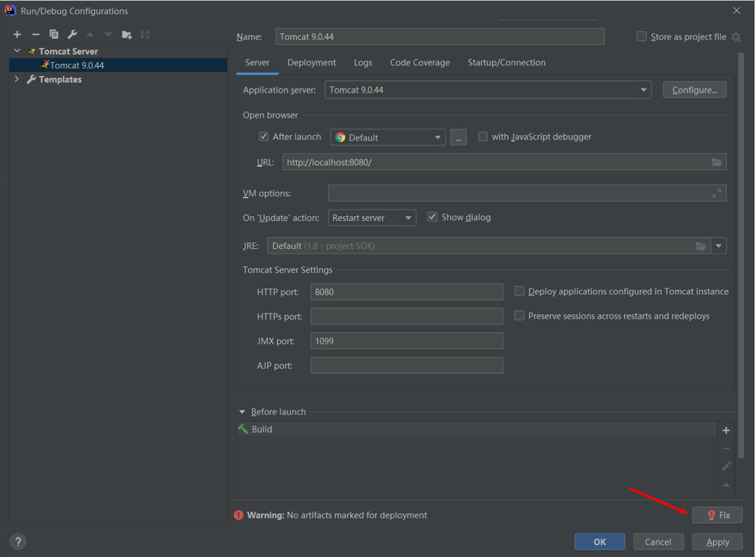Click the Build hammer icon

243,429
